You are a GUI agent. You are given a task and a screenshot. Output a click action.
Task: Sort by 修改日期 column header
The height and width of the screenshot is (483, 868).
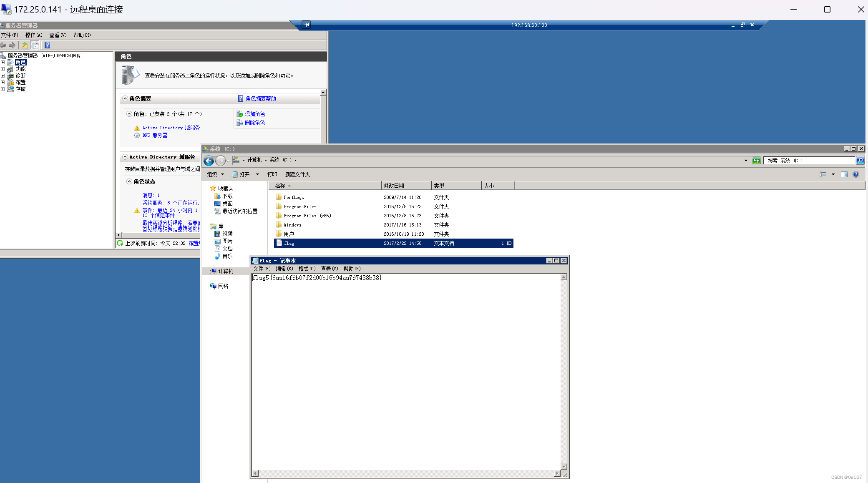coord(406,186)
